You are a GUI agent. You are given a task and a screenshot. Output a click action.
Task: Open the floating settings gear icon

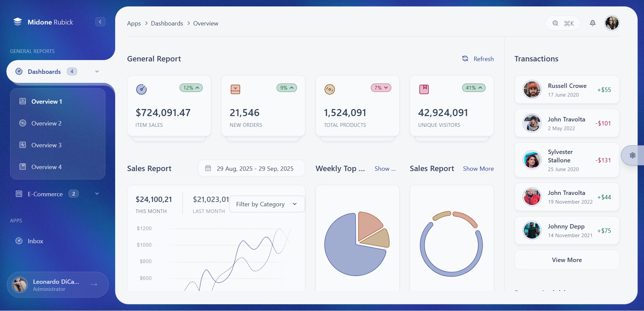tap(633, 155)
